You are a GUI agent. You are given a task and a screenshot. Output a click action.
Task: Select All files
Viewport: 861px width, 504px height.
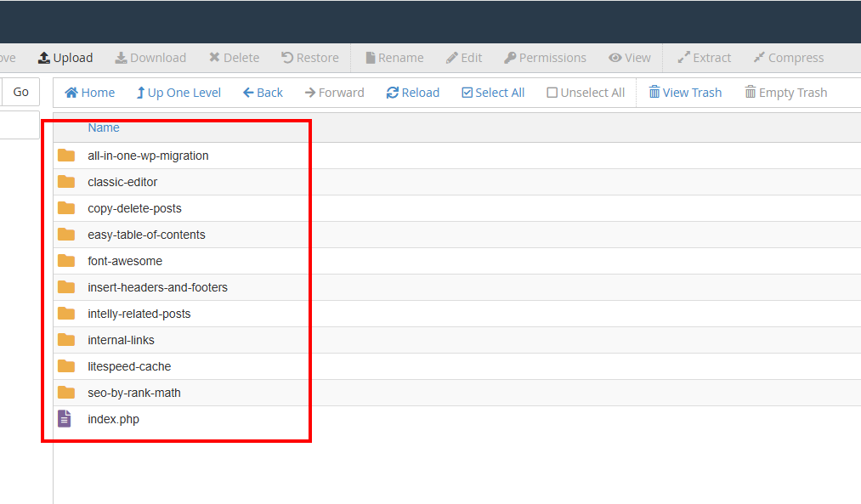click(493, 93)
